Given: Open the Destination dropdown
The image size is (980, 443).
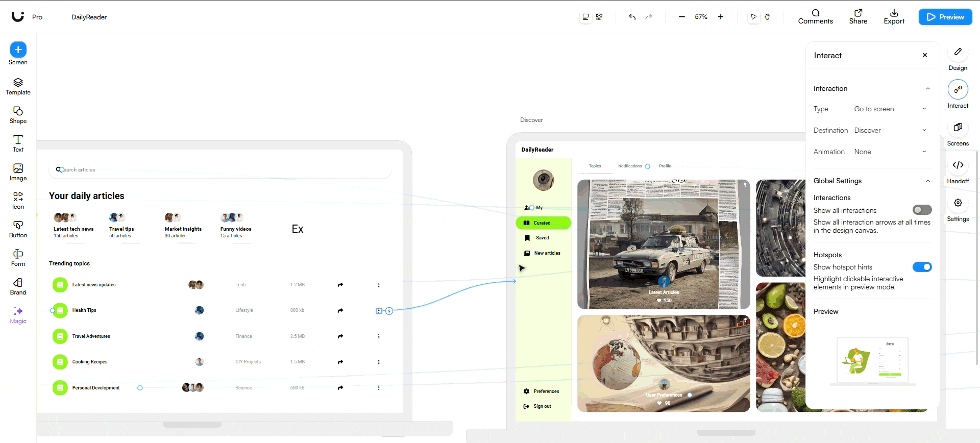Looking at the screenshot, I should click(x=890, y=130).
